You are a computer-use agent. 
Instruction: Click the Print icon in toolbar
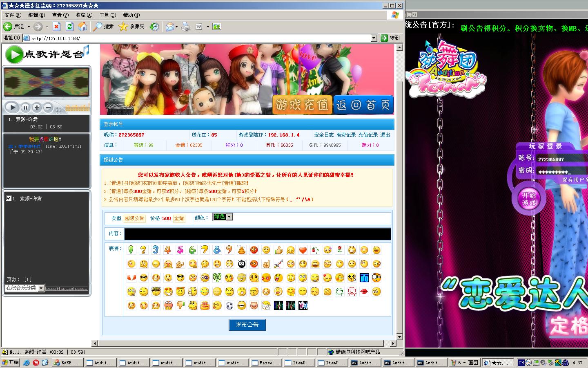point(185,27)
